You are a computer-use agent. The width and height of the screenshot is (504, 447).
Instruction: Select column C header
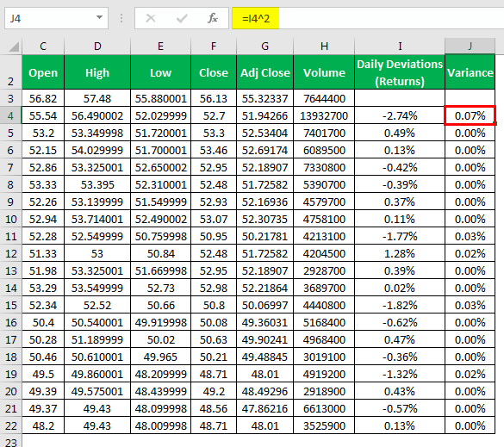pyautogui.click(x=43, y=47)
